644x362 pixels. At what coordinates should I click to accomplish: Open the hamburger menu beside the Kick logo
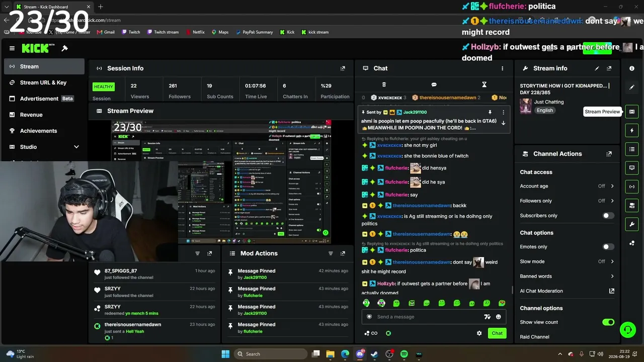12,48
